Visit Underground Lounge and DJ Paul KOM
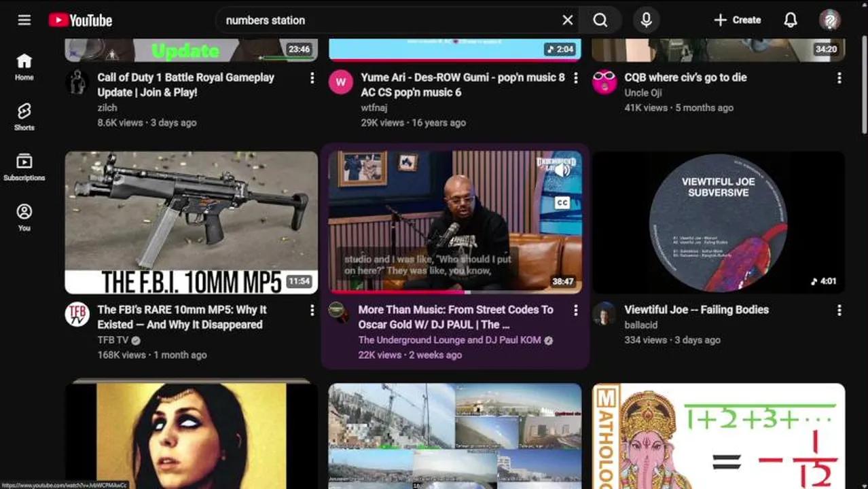This screenshot has height=489, width=868. (x=450, y=340)
